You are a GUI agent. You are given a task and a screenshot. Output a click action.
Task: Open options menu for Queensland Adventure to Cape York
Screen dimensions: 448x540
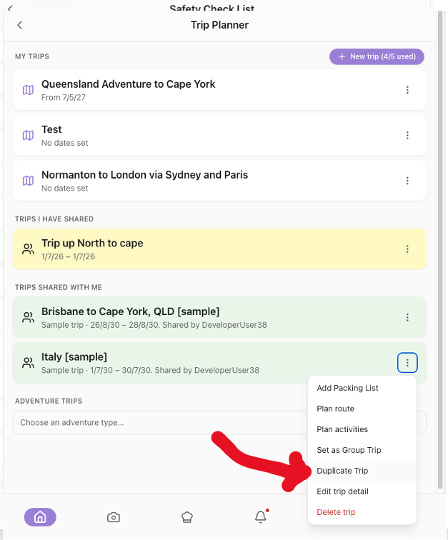pos(407,90)
